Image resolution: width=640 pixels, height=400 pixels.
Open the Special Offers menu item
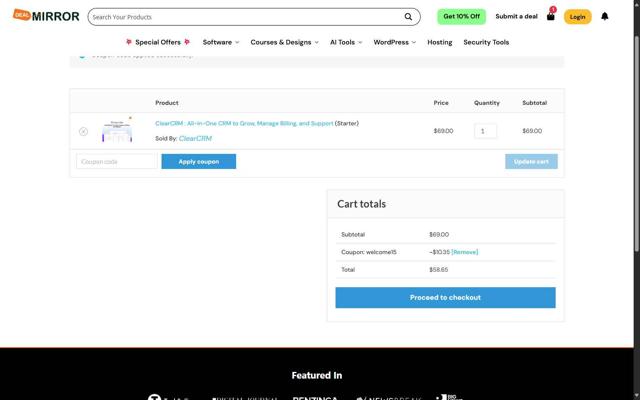click(158, 42)
